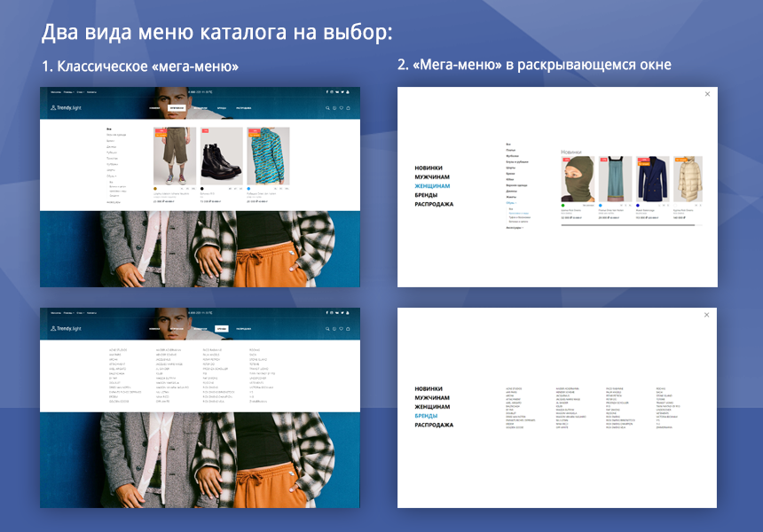This screenshot has height=532, width=763.
Task: Select the green color dot on the balaclava product
Action: pos(562,204)
